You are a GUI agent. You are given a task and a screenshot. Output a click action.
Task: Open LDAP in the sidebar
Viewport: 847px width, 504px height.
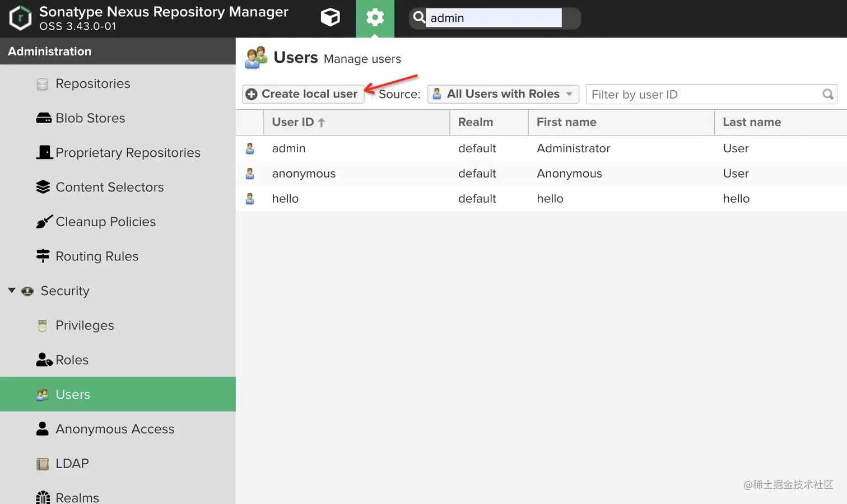coord(72,464)
